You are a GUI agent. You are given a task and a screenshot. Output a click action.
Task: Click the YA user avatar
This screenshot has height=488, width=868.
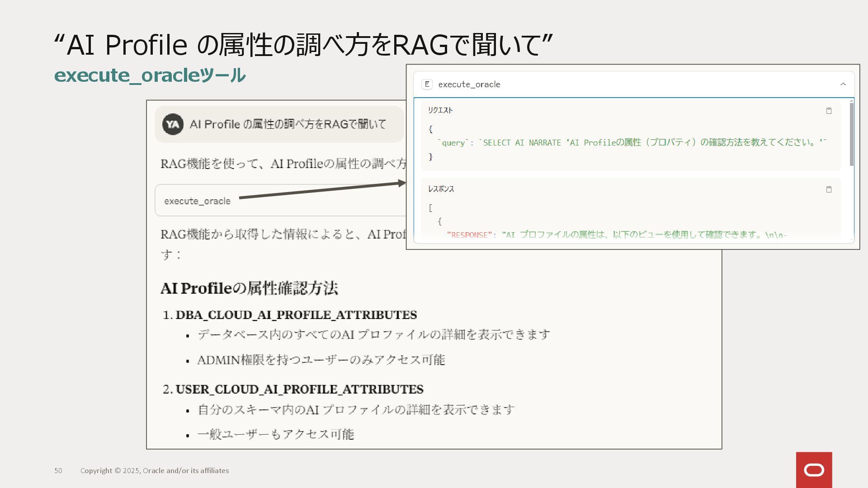(173, 124)
